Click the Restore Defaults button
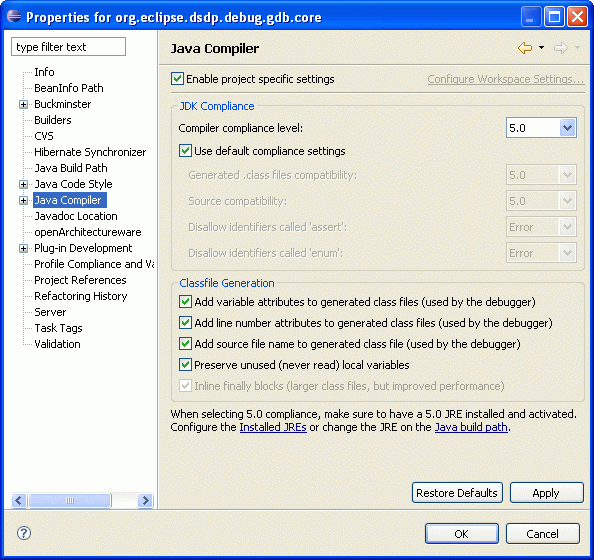594x560 pixels. click(457, 493)
